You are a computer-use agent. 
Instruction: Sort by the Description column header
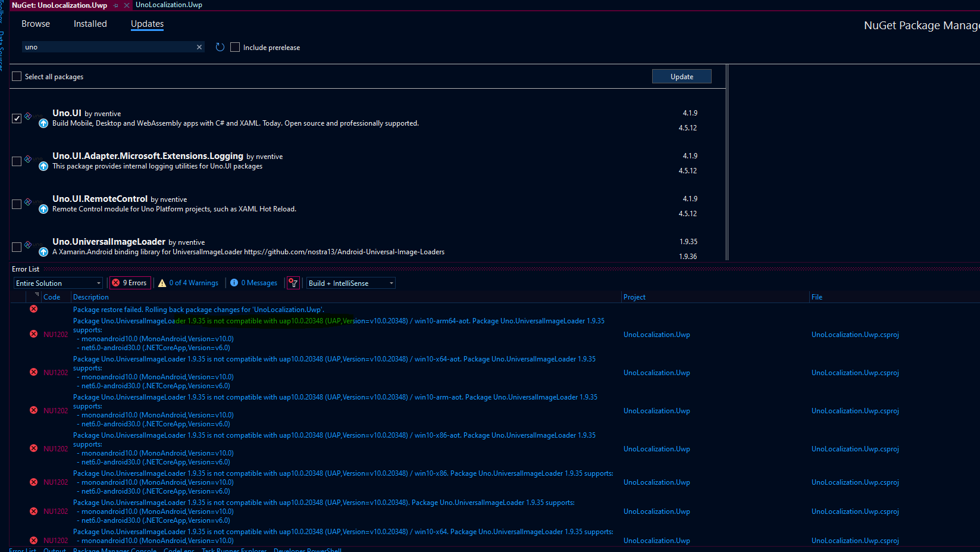(x=91, y=297)
